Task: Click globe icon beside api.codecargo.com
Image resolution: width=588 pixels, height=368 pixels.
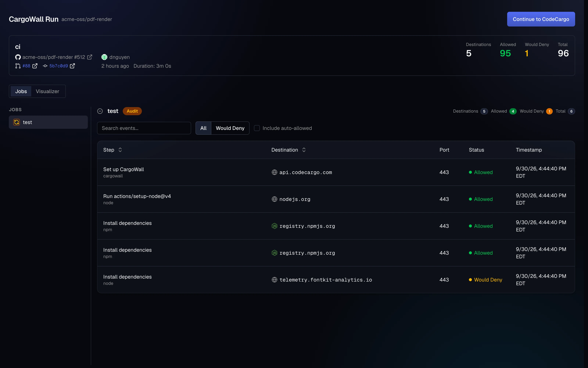Action: click(x=274, y=172)
